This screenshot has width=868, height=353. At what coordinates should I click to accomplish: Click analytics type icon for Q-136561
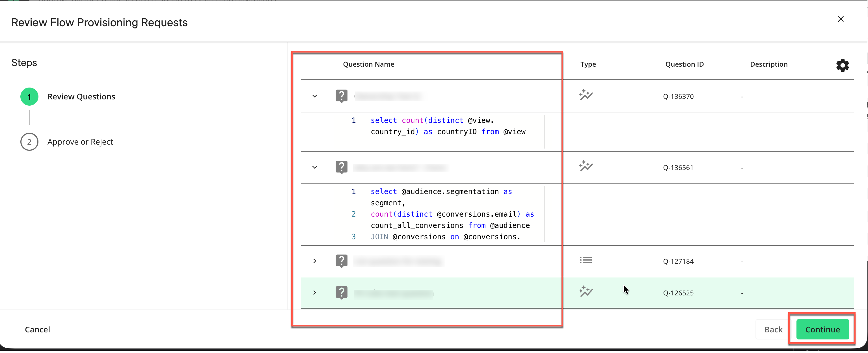(586, 166)
